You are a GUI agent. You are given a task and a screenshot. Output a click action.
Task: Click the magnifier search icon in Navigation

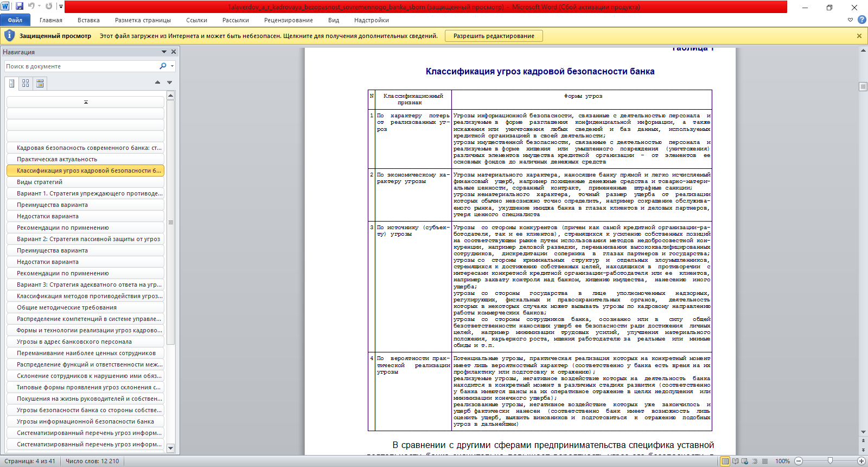(x=163, y=66)
